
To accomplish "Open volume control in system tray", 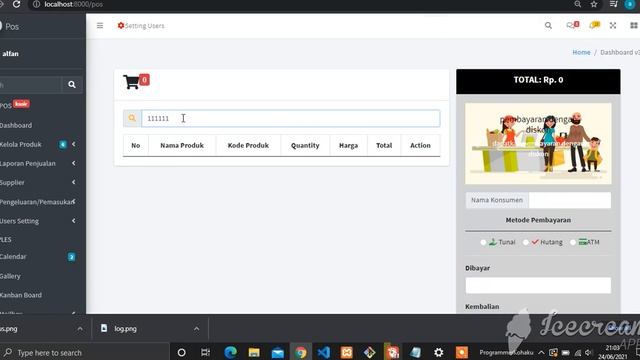I will click(588, 352).
